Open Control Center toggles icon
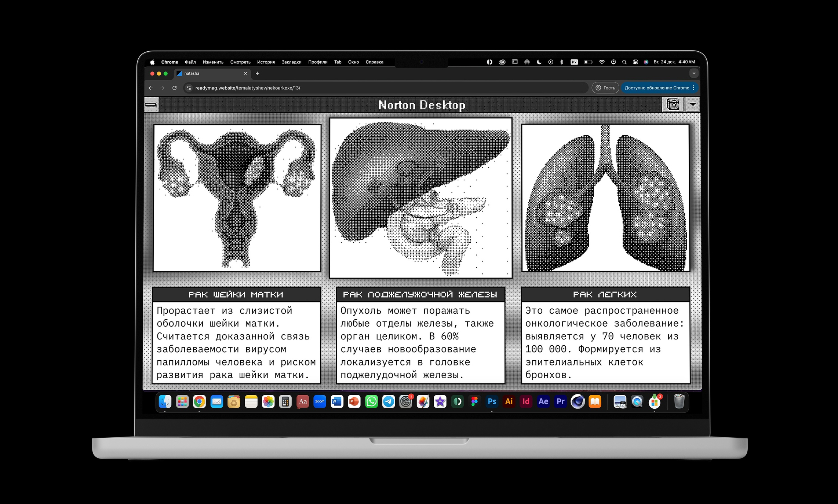The height and width of the screenshot is (504, 838). [635, 62]
